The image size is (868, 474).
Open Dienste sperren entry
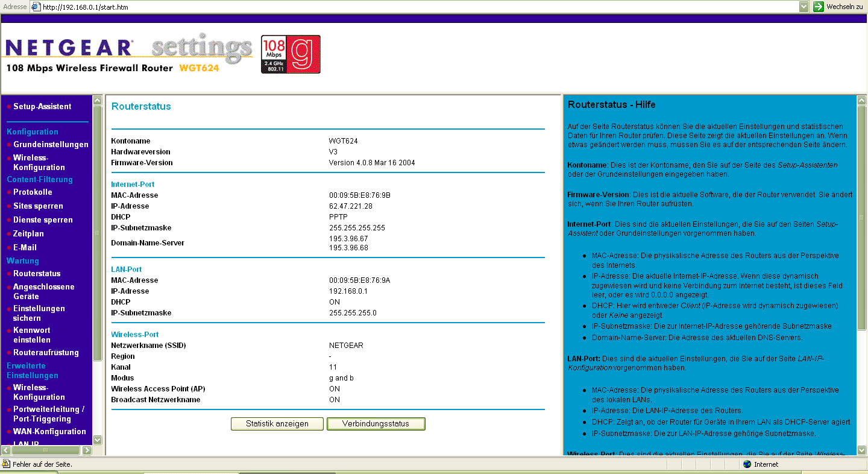point(43,220)
